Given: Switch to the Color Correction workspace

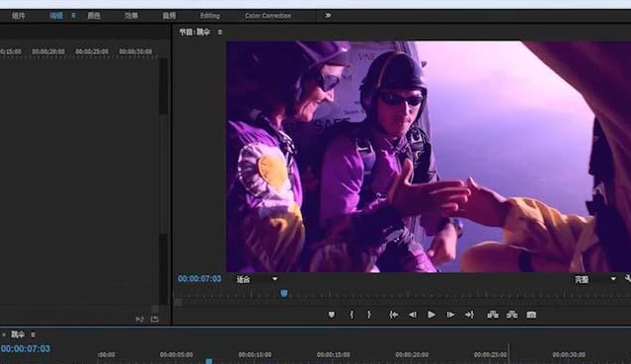Looking at the screenshot, I should pos(268,16).
